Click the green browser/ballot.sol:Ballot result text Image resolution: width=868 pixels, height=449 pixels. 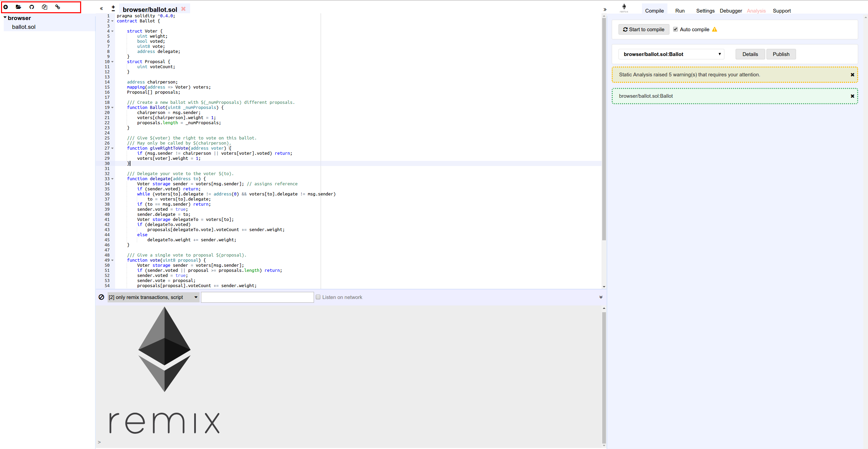coord(646,96)
